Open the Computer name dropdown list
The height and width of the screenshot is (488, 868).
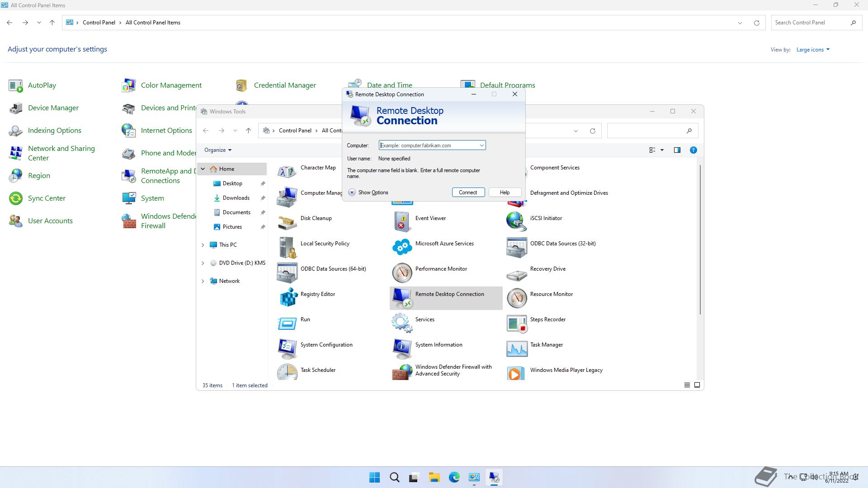click(481, 145)
